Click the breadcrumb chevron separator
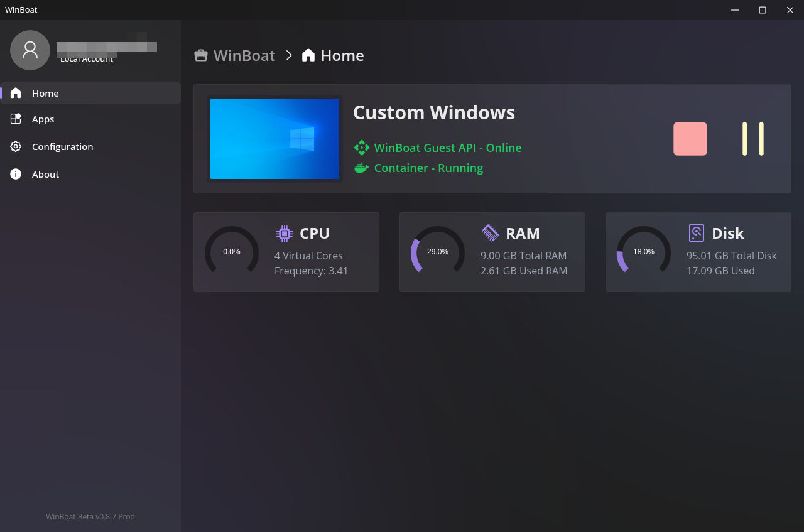804x532 pixels. [289, 56]
